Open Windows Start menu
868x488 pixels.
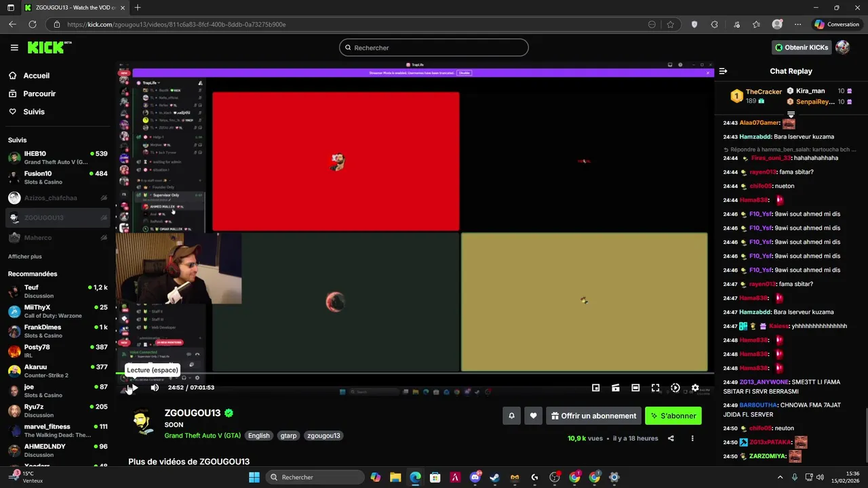pyautogui.click(x=254, y=477)
